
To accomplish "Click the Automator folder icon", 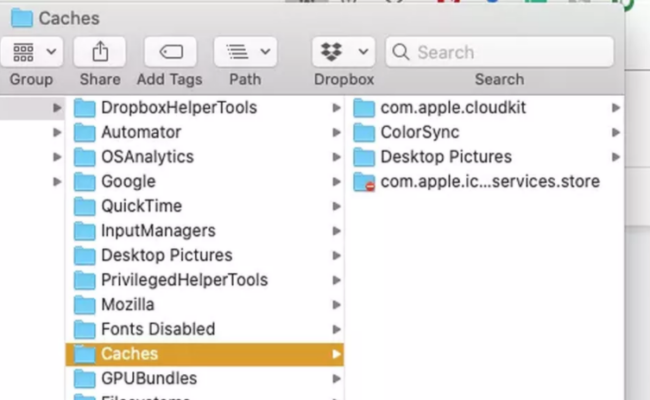I will [x=85, y=132].
